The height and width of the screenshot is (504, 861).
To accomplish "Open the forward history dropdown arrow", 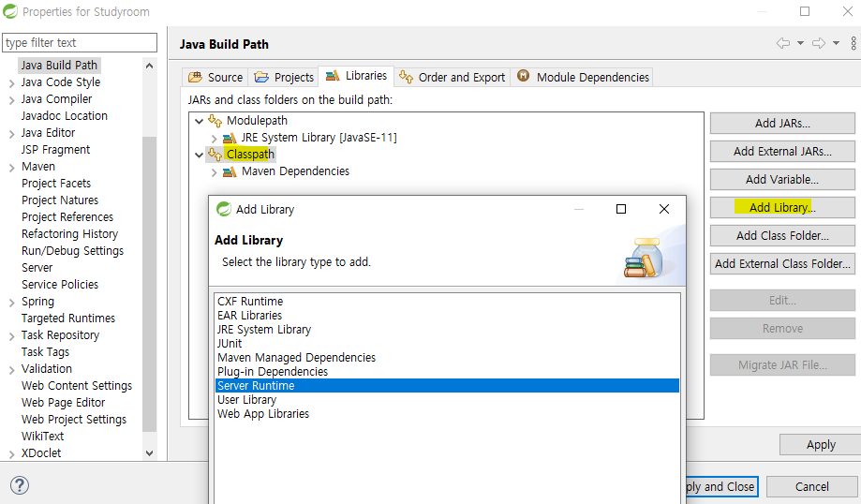I will point(836,43).
